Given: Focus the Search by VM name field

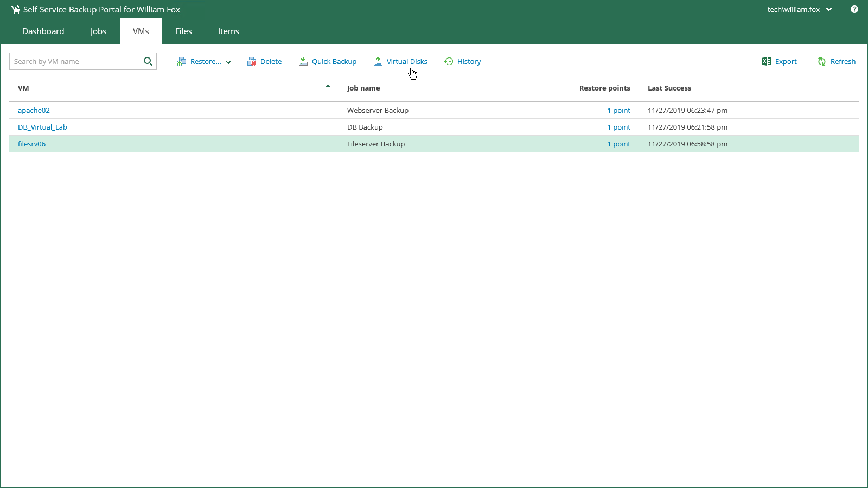Looking at the screenshot, I should coord(76,61).
